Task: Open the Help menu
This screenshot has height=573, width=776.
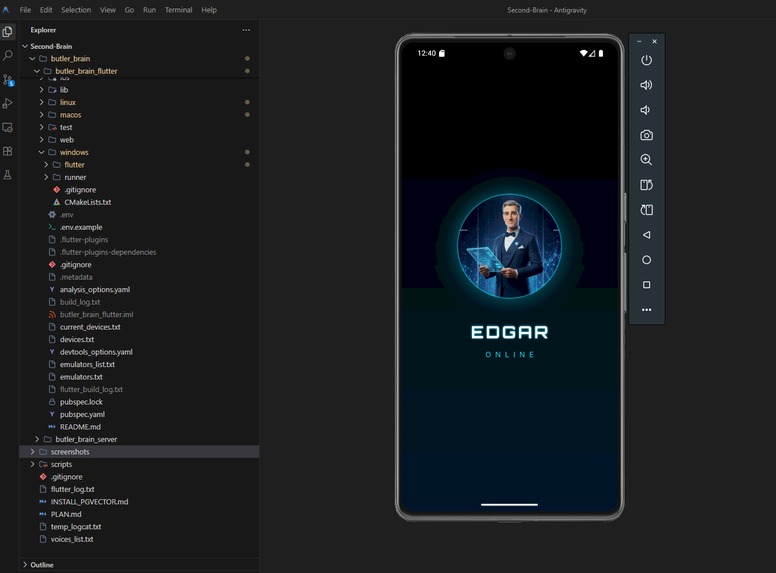Action: (209, 10)
